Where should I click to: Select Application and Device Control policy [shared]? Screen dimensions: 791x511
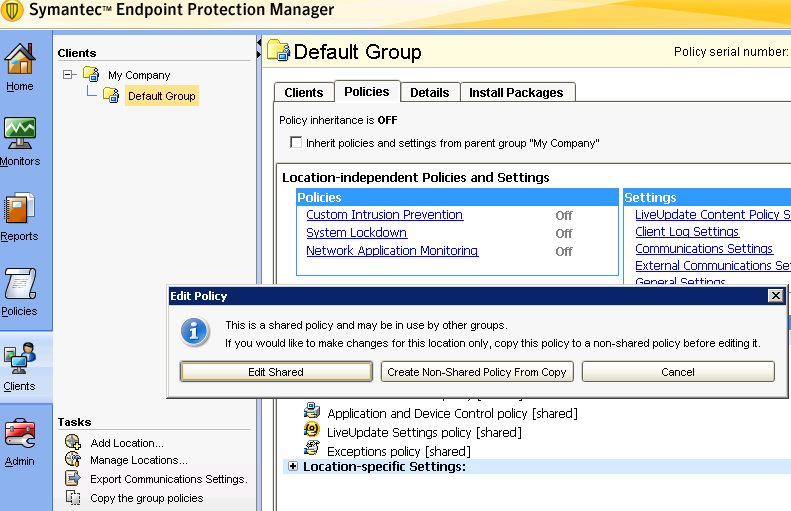coord(452,413)
